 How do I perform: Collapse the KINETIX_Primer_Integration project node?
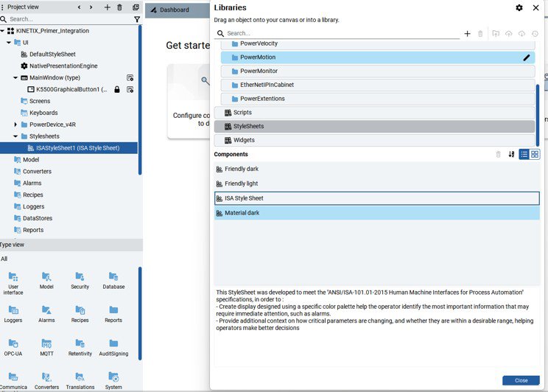[x=2, y=31]
